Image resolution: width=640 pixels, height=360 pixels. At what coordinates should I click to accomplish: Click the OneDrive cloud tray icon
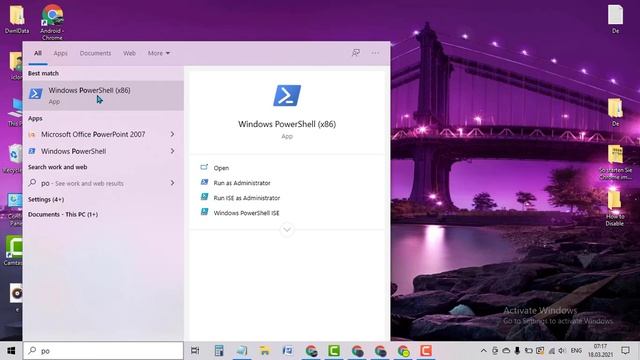pos(506,351)
